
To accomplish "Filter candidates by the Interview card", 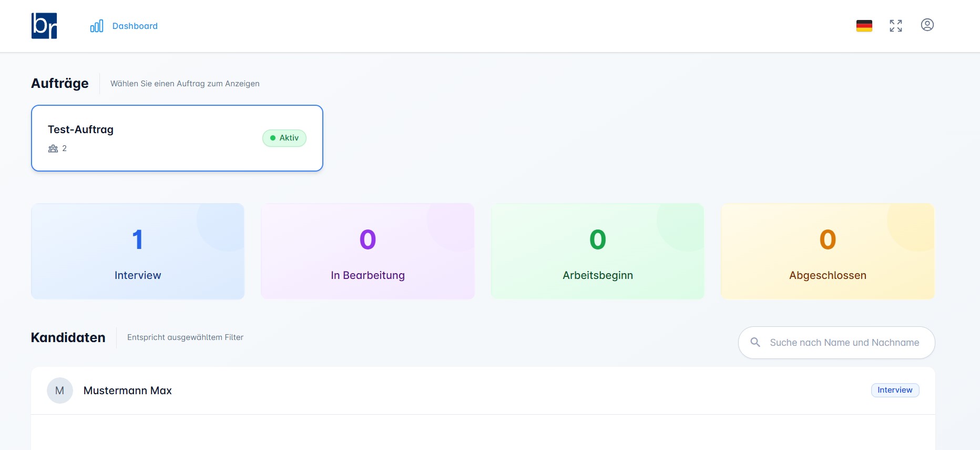I will (x=138, y=251).
